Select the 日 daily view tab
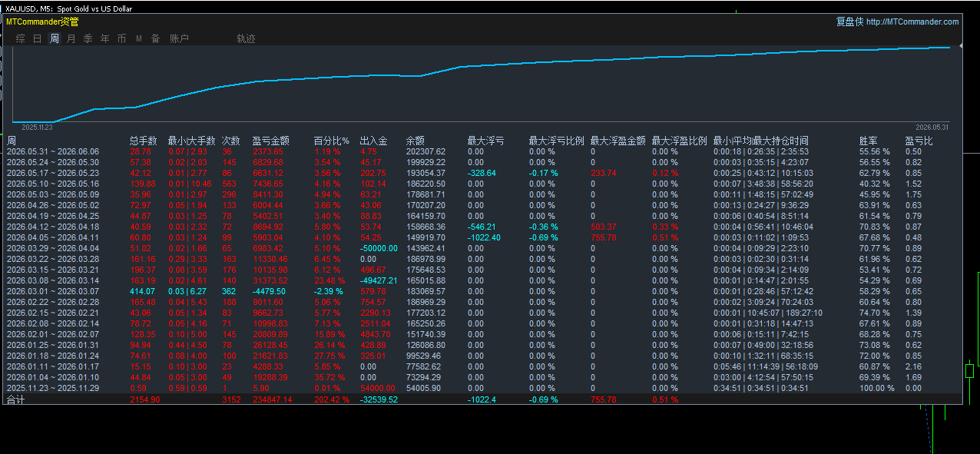The image size is (980, 454). (x=37, y=38)
